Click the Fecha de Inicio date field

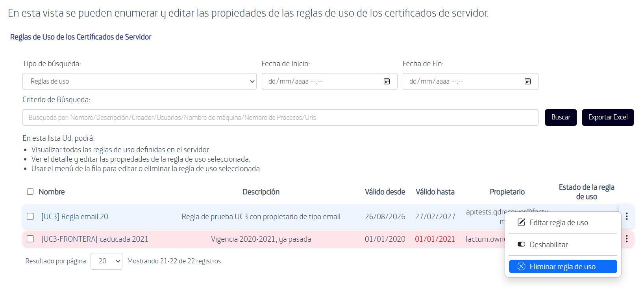pyautogui.click(x=329, y=81)
